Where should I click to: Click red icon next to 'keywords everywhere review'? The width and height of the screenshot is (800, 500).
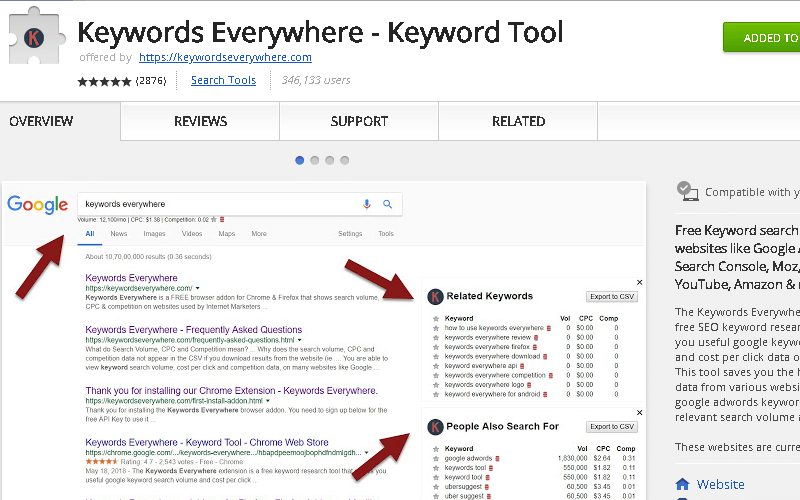[536, 338]
